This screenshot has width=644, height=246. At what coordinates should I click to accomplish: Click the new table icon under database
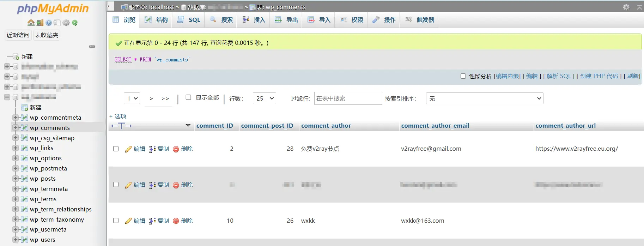pyautogui.click(x=24, y=107)
